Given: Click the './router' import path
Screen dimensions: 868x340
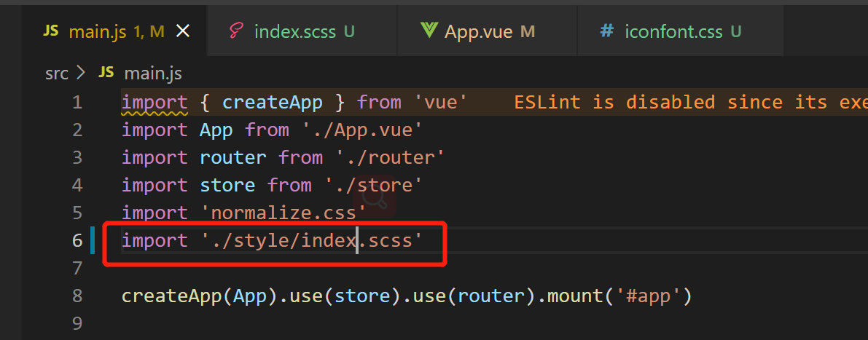Looking at the screenshot, I should pos(389,158).
